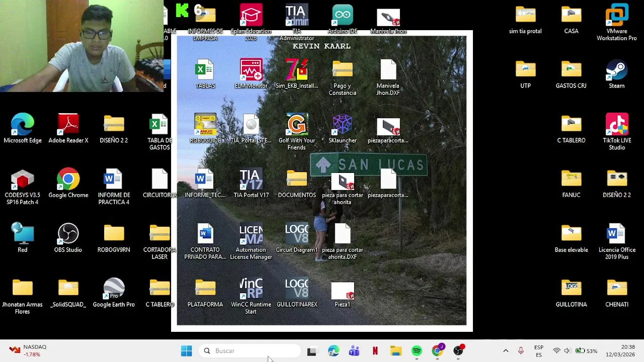The height and width of the screenshot is (362, 644).
Task: Open the PLATAFORMA folder
Action: tap(205, 293)
